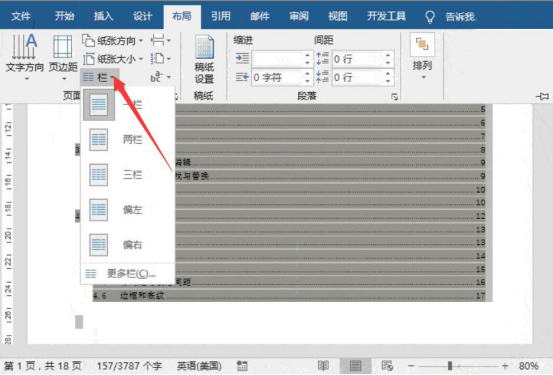Viewport: 553px width, 375px height.
Task: Open the 页边距 margins tool
Action: click(63, 56)
